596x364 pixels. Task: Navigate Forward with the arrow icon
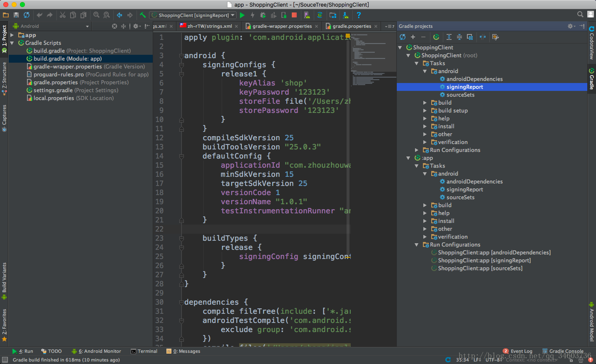tap(130, 15)
